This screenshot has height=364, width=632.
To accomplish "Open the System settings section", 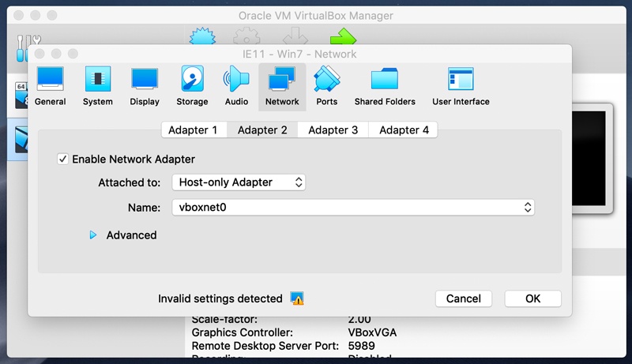I will click(97, 87).
